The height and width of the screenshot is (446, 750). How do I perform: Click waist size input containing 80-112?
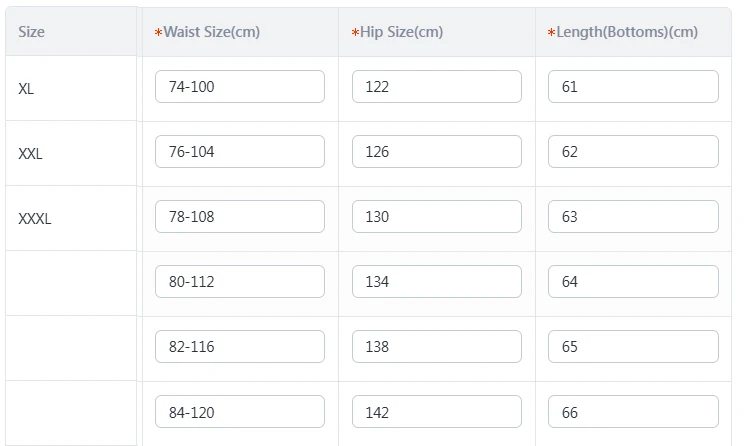(x=240, y=282)
